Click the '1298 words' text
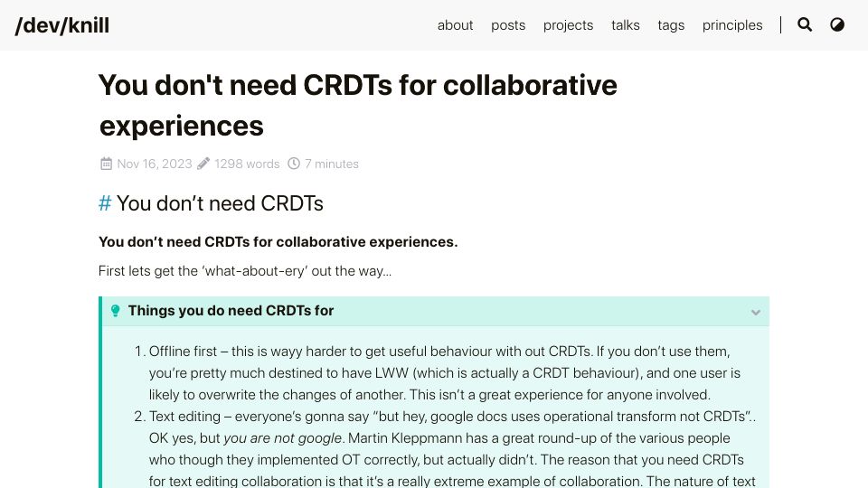The image size is (868, 488). pyautogui.click(x=247, y=164)
